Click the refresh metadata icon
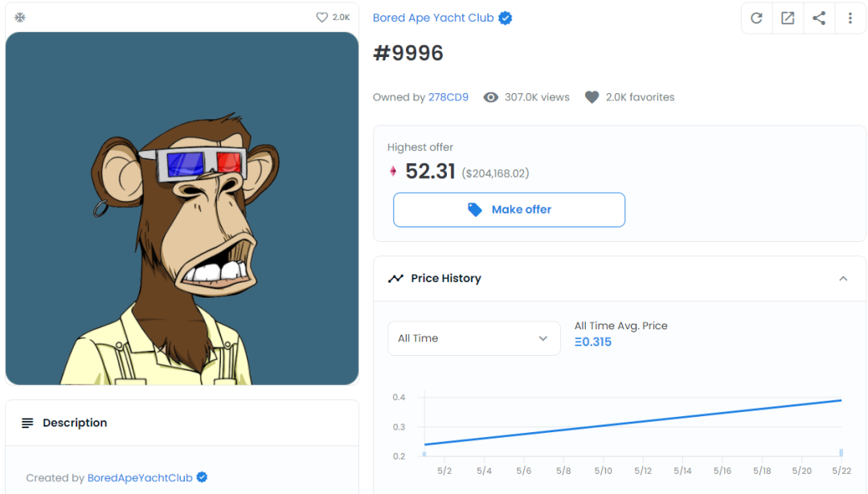868x494 pixels. click(756, 18)
